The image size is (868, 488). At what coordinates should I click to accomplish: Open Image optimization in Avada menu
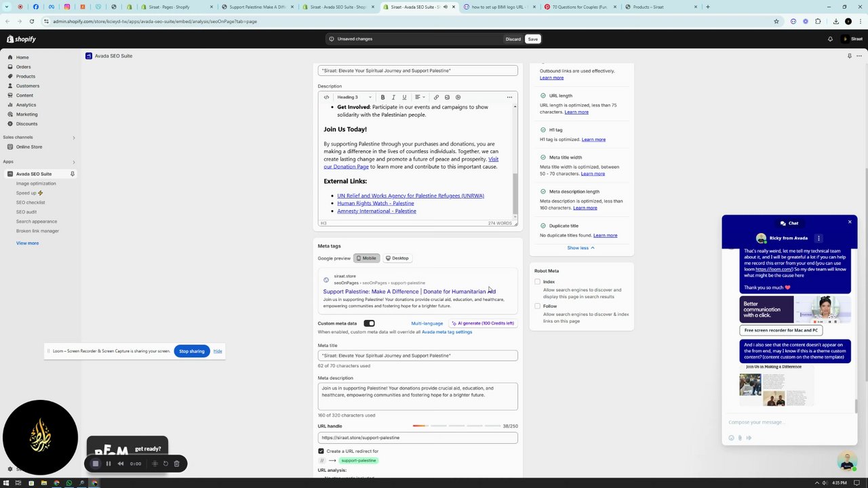36,184
